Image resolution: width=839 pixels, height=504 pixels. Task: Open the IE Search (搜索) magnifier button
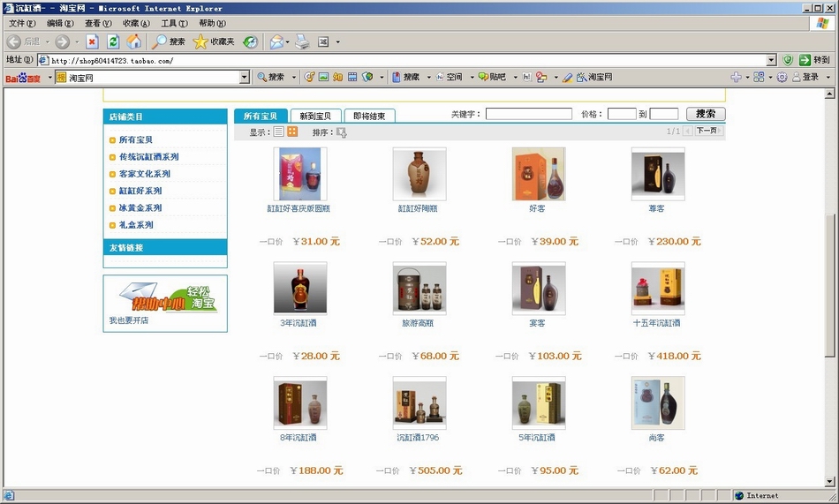click(168, 41)
